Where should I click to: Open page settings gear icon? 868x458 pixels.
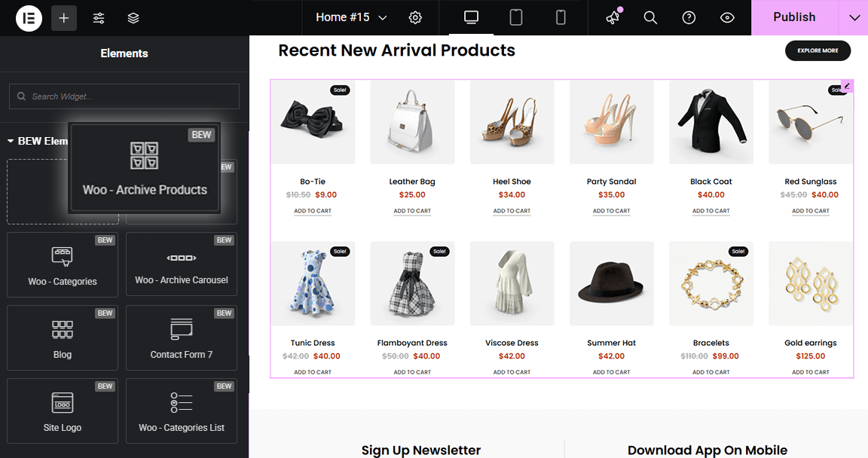tap(415, 17)
